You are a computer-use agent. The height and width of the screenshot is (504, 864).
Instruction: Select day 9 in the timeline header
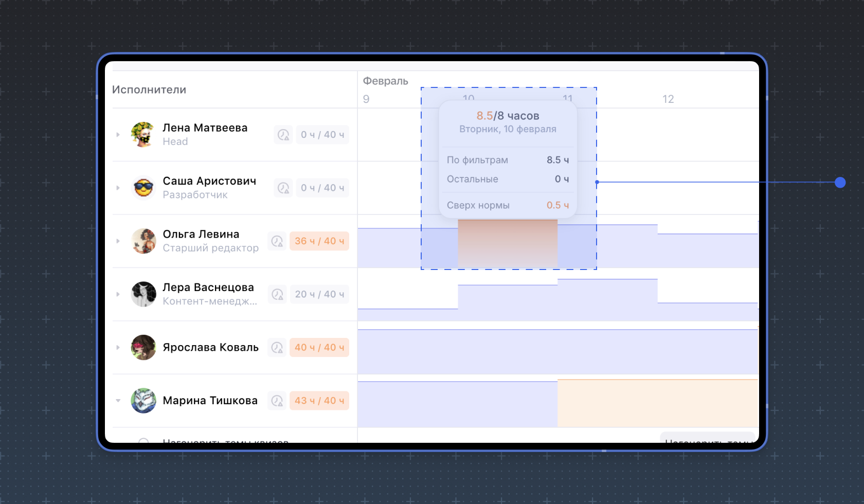point(366,99)
